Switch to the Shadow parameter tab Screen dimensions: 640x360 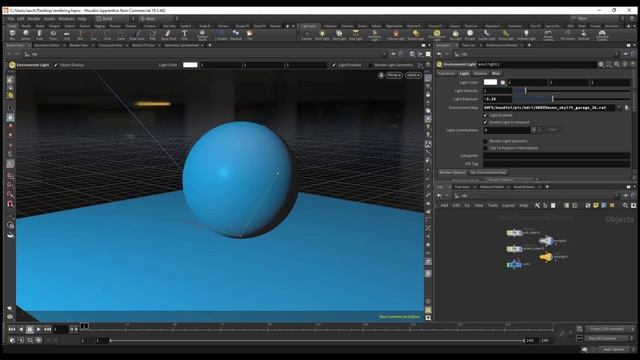pyautogui.click(x=480, y=73)
